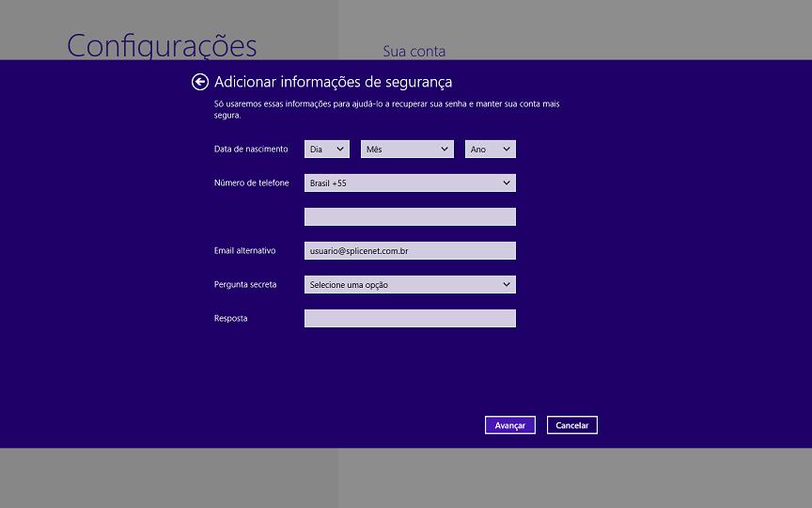Click the 'Adicionar informações de segurança' title

point(333,82)
